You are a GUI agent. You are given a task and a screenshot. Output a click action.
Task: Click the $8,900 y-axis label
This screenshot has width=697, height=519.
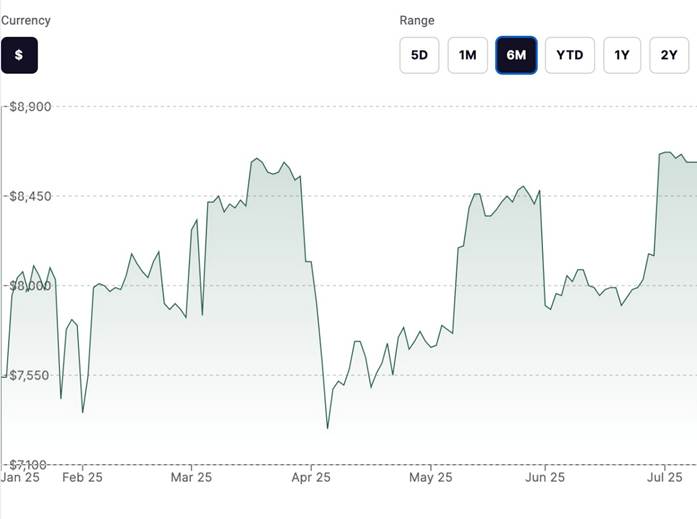tap(29, 106)
